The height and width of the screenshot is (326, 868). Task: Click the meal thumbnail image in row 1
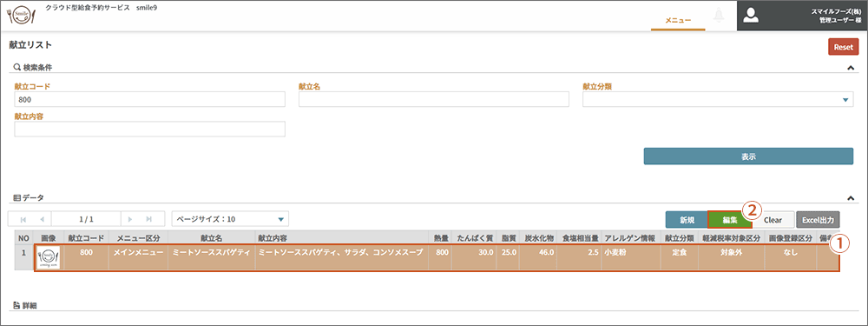pos(49,258)
